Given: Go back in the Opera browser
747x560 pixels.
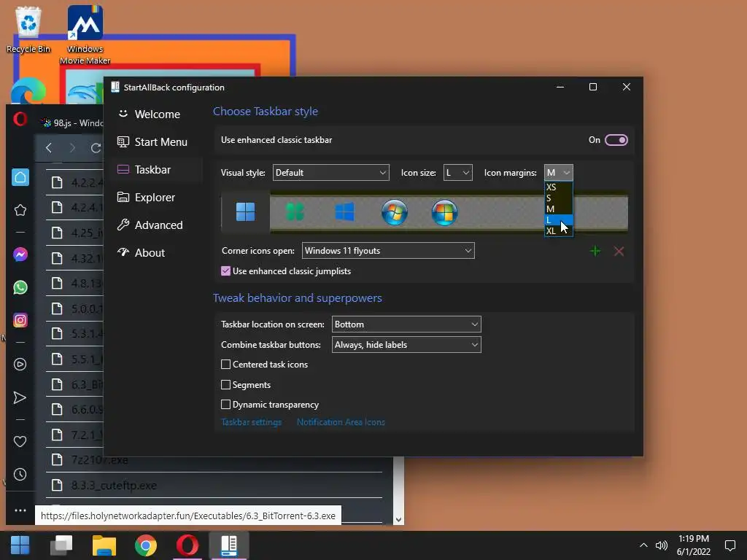Looking at the screenshot, I should [49, 148].
